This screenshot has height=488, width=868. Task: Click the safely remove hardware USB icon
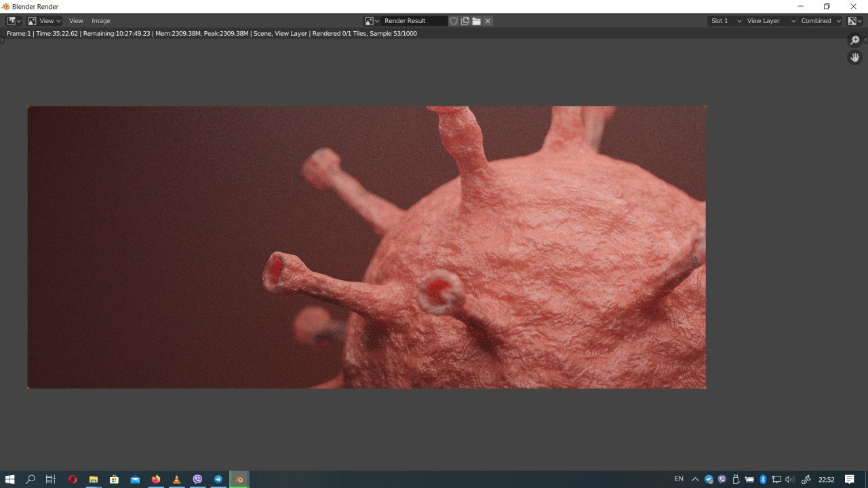tap(736, 479)
